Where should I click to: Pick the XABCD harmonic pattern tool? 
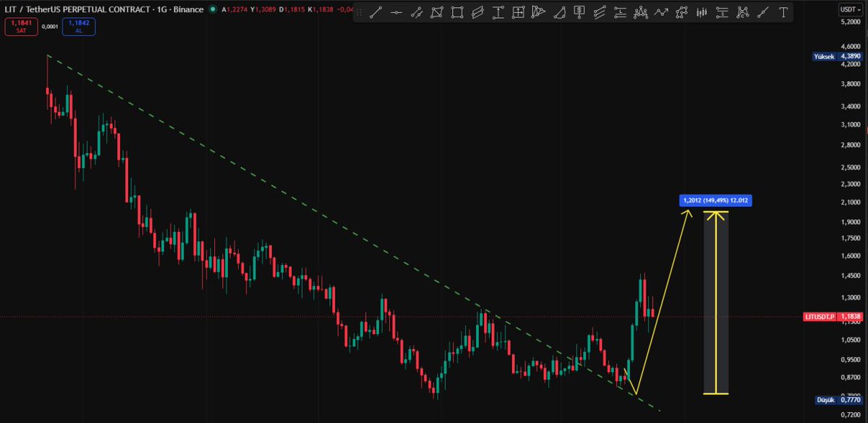[742, 12]
